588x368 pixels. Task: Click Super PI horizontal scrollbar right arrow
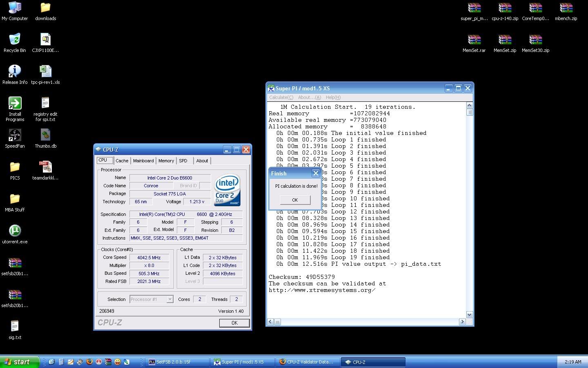[462, 322]
